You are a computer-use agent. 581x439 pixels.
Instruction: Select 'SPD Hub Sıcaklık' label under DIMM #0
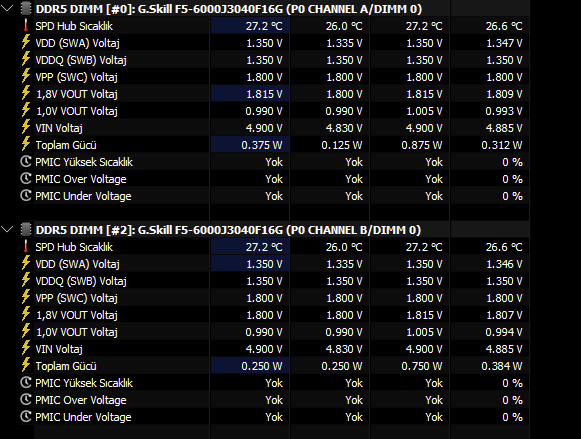tap(74, 26)
